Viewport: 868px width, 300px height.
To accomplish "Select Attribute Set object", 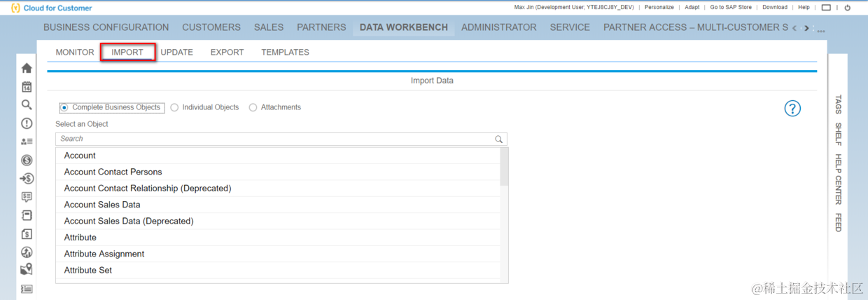I will (278, 270).
